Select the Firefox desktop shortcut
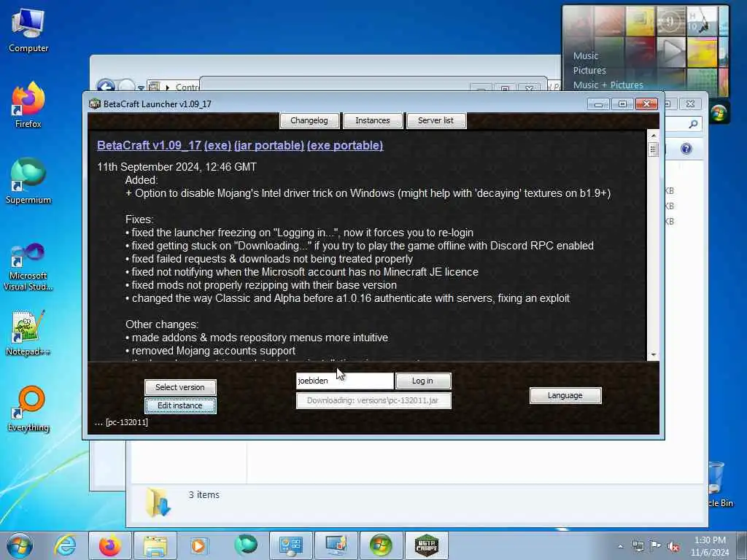Image resolution: width=747 pixels, height=560 pixels. pyautogui.click(x=28, y=105)
